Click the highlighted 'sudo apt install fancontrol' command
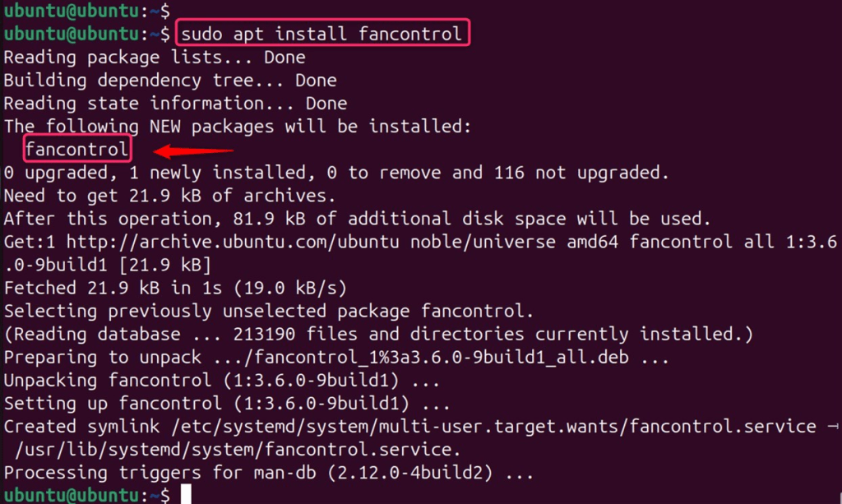The image size is (842, 504). point(322,35)
